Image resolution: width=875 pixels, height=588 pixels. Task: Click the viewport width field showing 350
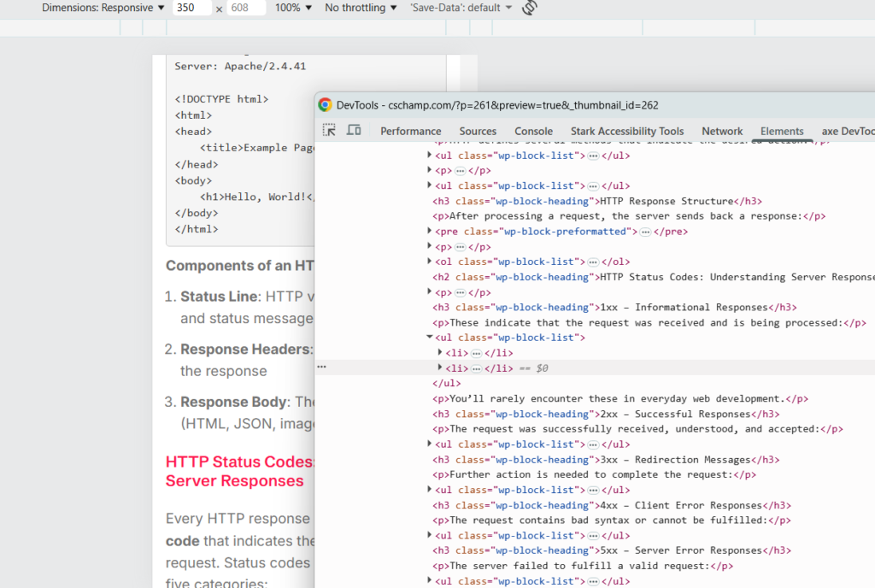[192, 8]
